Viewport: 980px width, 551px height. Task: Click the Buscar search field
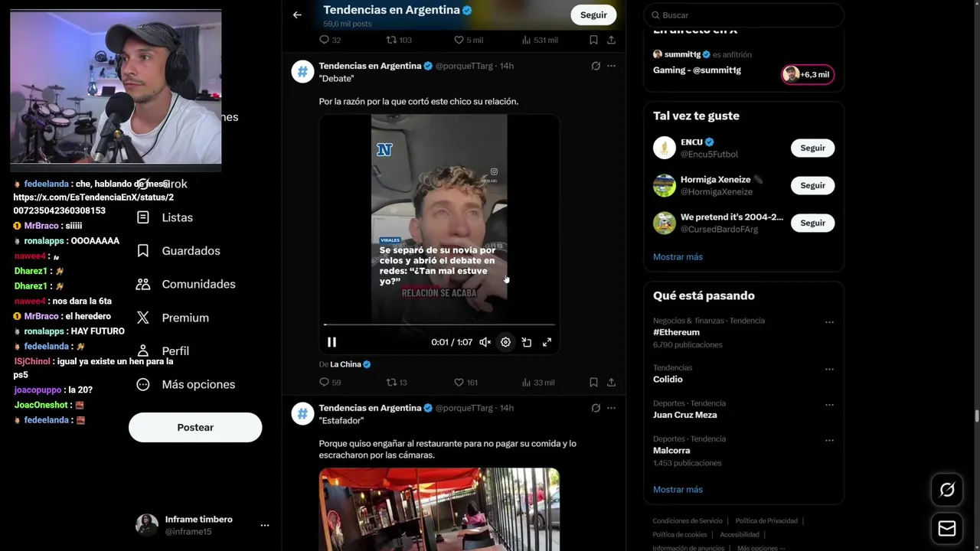pos(743,15)
